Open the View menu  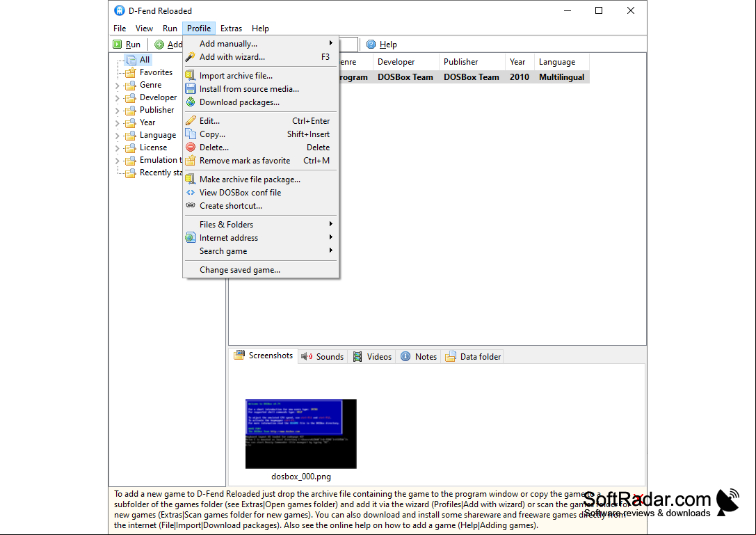144,29
